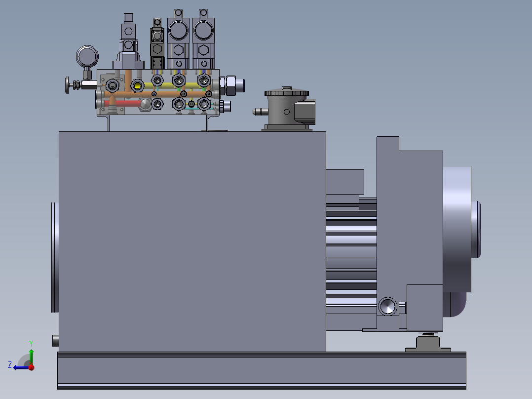Image resolution: width=532 pixels, height=399 pixels.
Task: Select the left large solenoid valve coil
Action: click(179, 30)
